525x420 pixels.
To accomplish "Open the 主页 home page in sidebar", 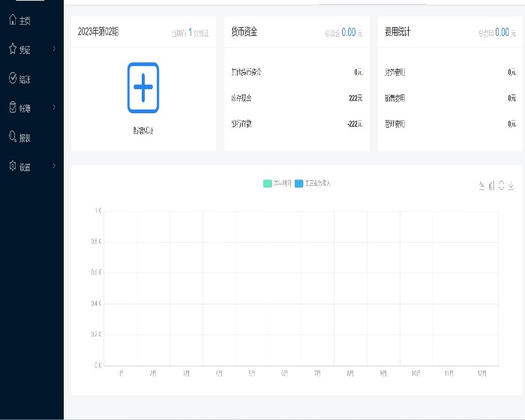I will (x=19, y=20).
